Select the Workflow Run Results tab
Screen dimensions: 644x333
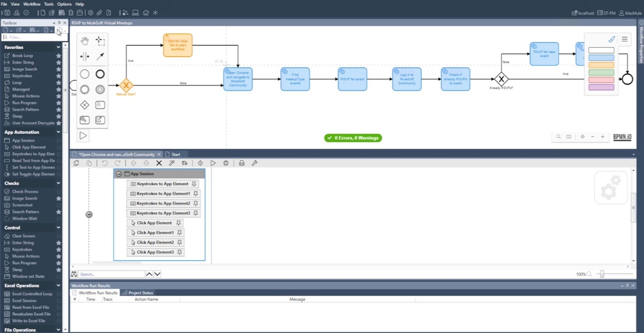pyautogui.click(x=95, y=293)
